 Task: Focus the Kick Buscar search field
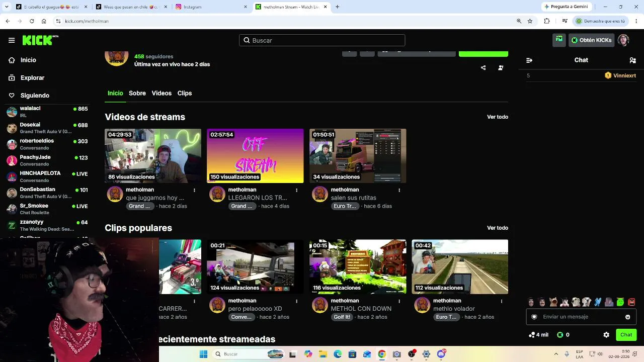pos(322,40)
